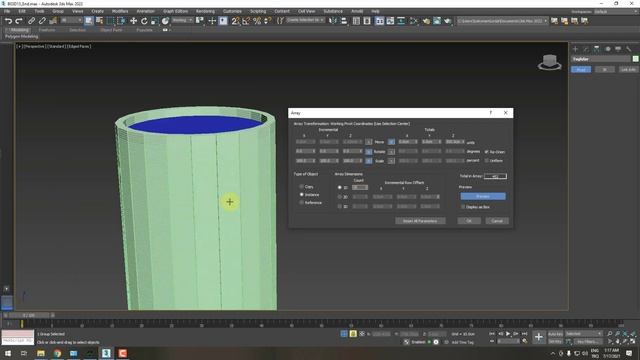
Task: Toggle the Percent Snap icon
Action: click(257, 21)
